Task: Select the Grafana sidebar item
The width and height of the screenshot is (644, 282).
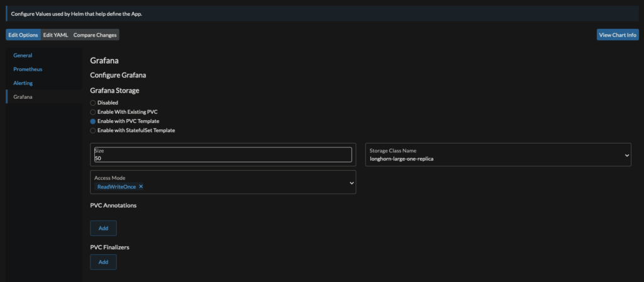Action: (x=23, y=97)
